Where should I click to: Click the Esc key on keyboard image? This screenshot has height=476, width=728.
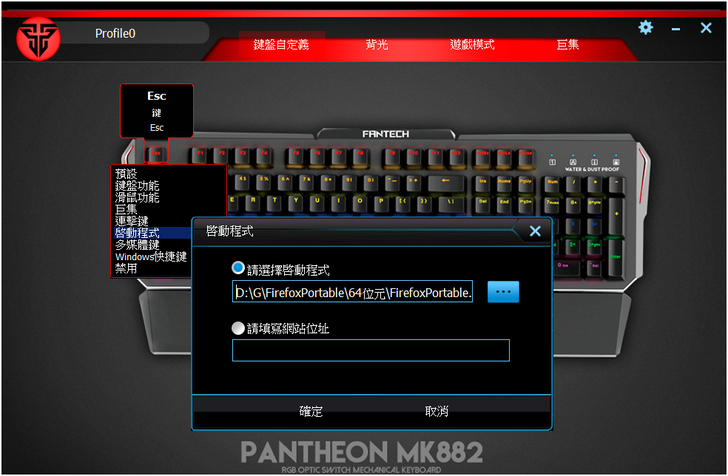coord(156,154)
